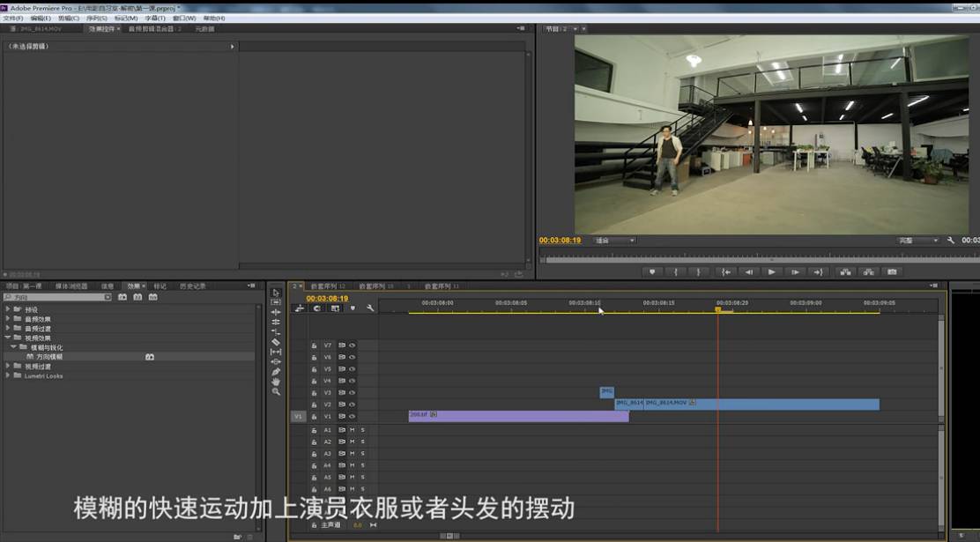Expand the 音频过渡 folder
The image size is (980, 542).
click(8, 328)
